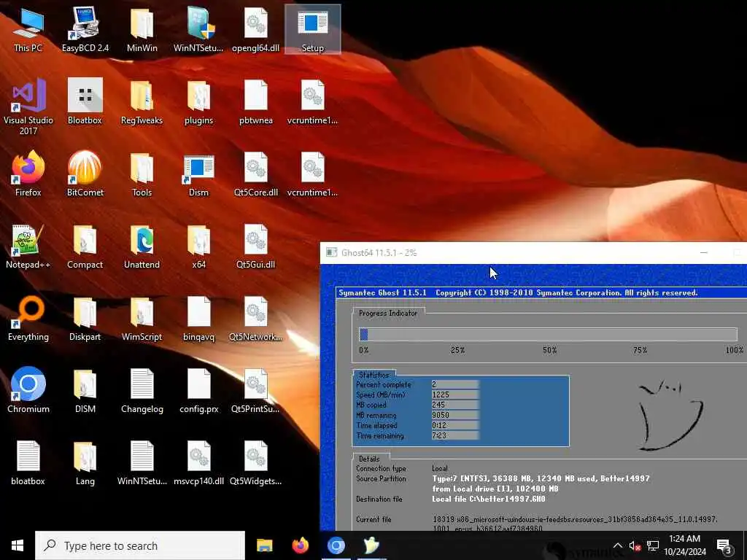
Task: Launch the Dism shortcut icon
Action: [198, 174]
